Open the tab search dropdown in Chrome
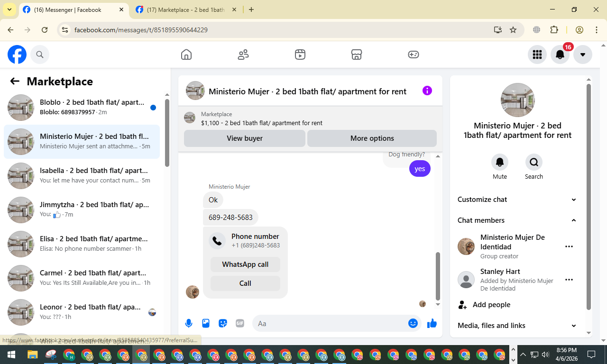Image resolution: width=607 pixels, height=364 pixels. [9, 9]
